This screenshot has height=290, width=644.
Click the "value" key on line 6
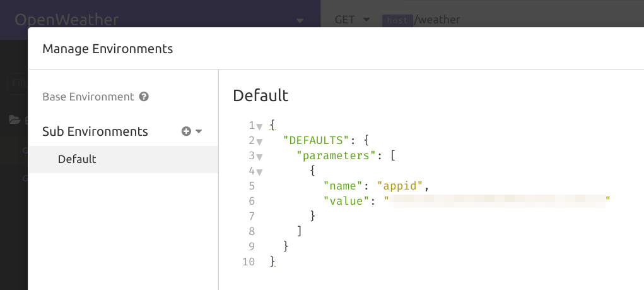[x=346, y=201]
